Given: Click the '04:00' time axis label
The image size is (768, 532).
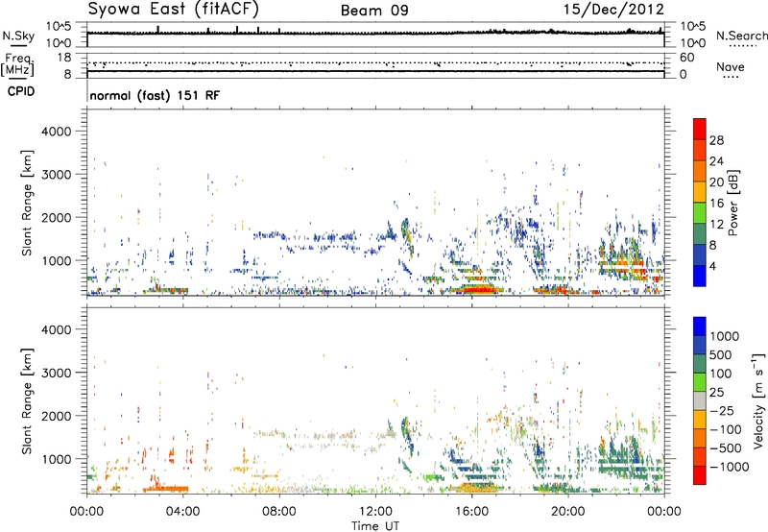Looking at the screenshot, I should [x=182, y=512].
